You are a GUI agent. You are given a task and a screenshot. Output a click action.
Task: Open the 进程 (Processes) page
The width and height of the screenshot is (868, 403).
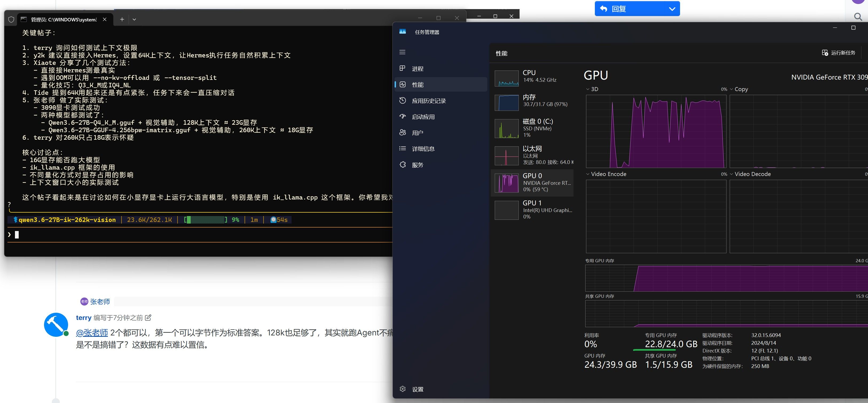[441, 68]
